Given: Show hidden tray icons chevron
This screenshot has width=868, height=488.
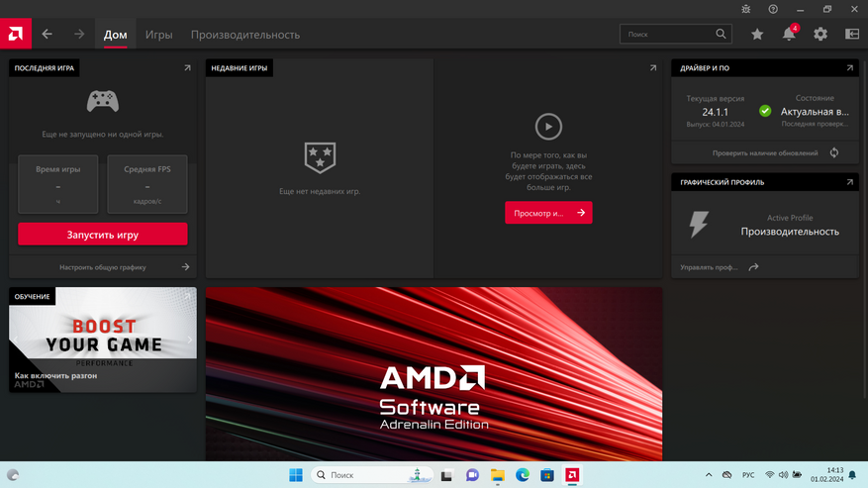Looking at the screenshot, I should point(709,475).
